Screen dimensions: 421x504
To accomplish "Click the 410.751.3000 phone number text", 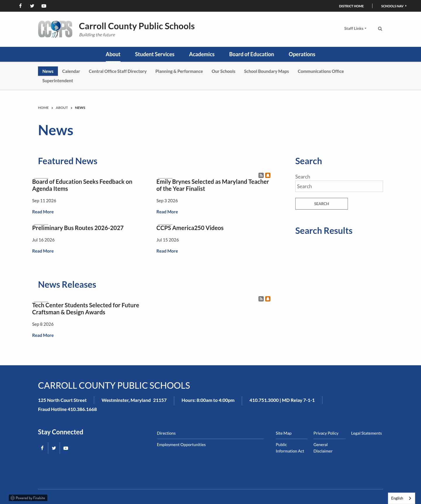I will point(264,400).
